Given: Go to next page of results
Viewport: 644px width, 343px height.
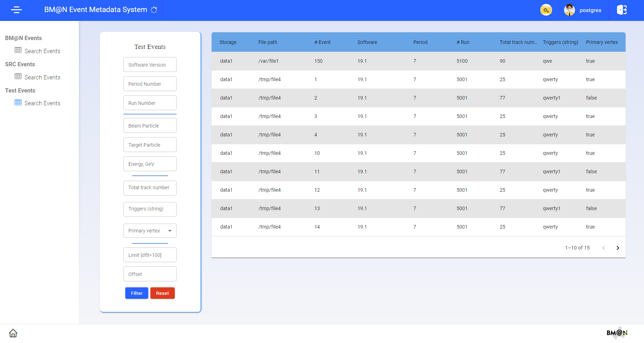Looking at the screenshot, I should coord(618,248).
